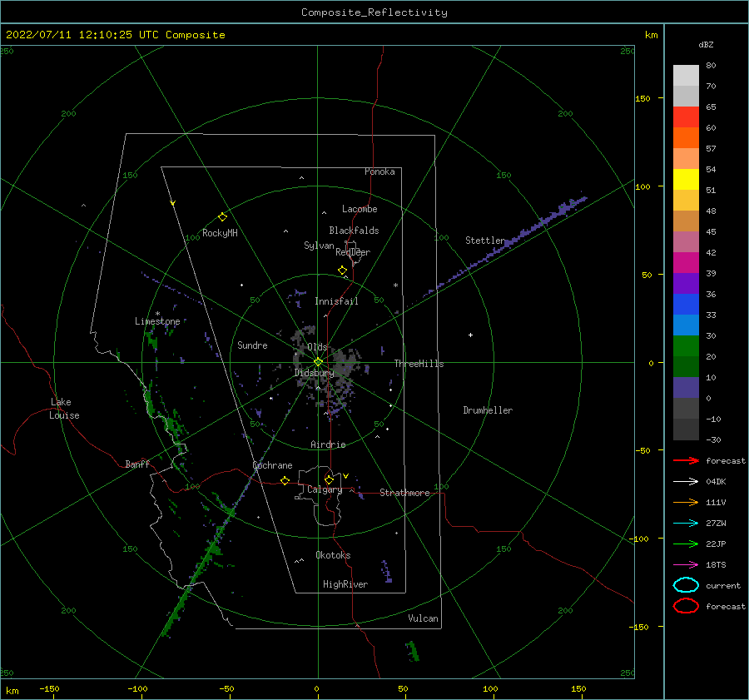Image resolution: width=749 pixels, height=700 pixels.
Task: Click the Ponoka town label
Action: [x=379, y=171]
